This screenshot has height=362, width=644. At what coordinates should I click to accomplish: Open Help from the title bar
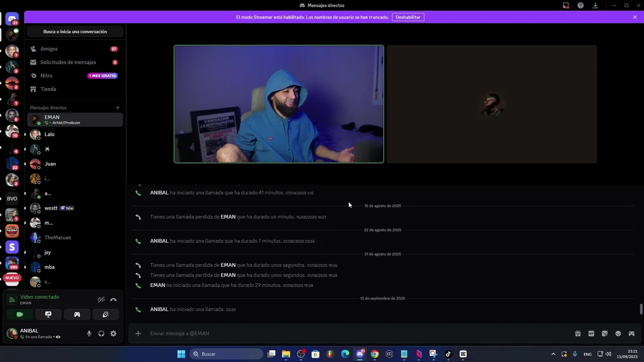click(581, 6)
